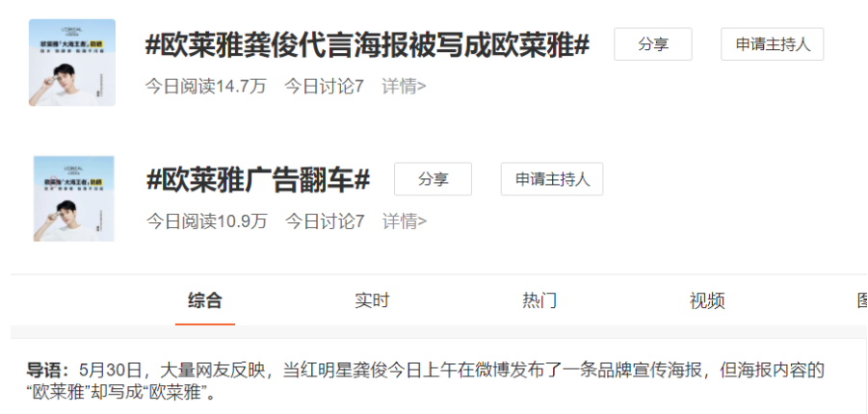Open the hashtag #欧莱雅广告翻车#

pos(258,180)
